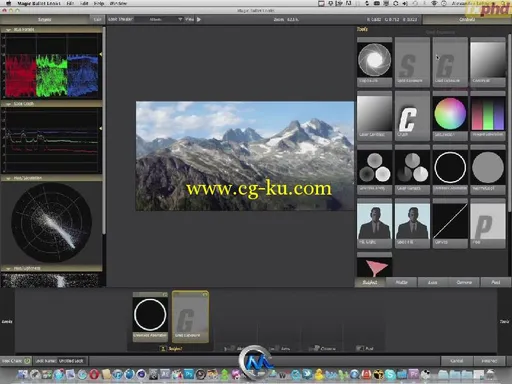
Task: Click the mountain preview image
Action: 245,156
